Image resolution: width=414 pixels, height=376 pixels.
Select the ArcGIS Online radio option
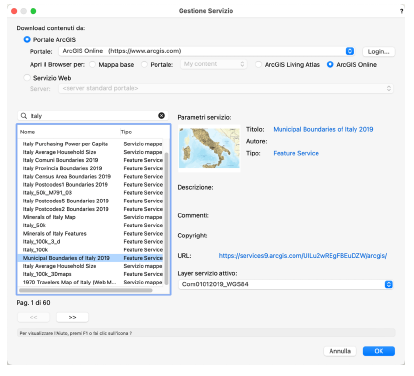pyautogui.click(x=330, y=64)
